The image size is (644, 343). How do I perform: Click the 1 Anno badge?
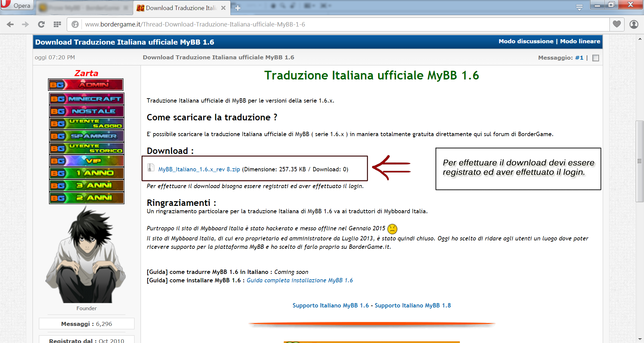(87, 173)
